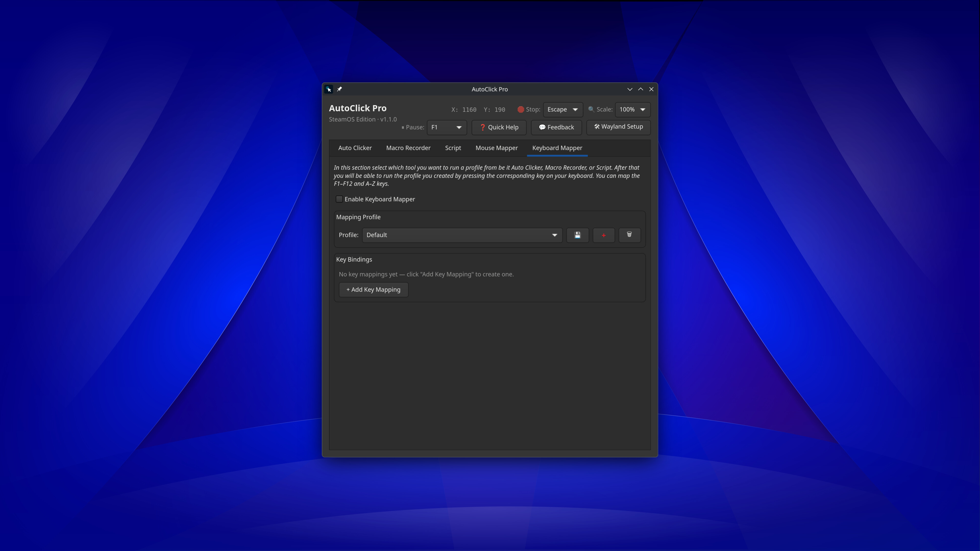Switch to the Auto Clicker tab

[x=355, y=148]
